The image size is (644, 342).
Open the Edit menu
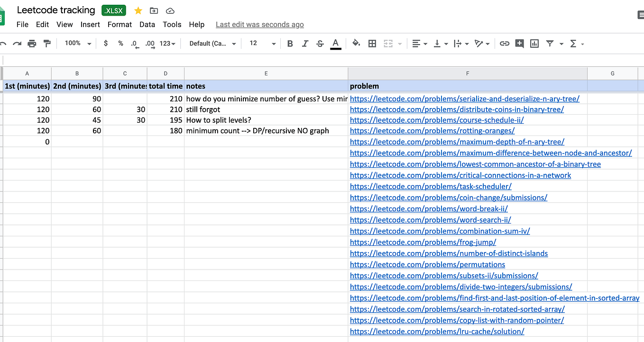pos(42,25)
